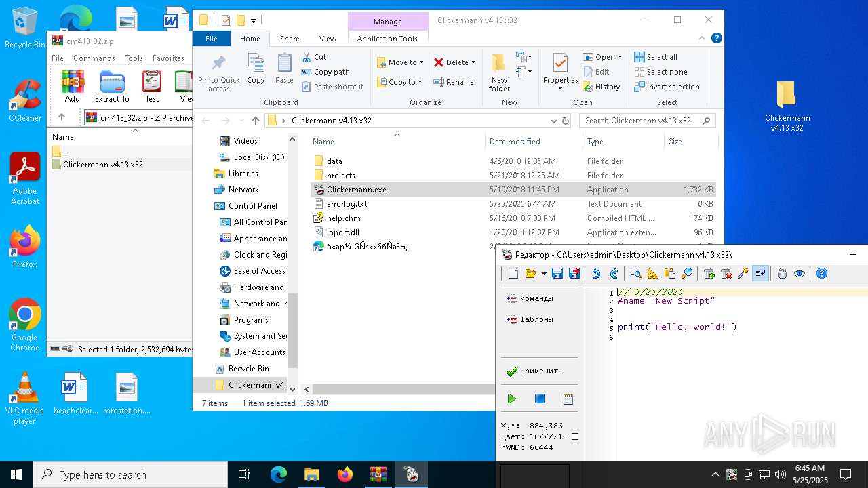This screenshot has height=488, width=868.
Task: Expand the Команды commands panel
Action: 530,298
